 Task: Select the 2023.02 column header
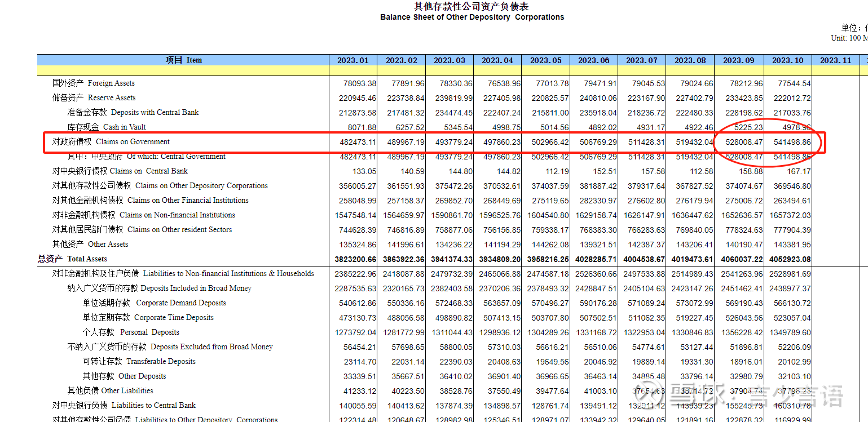point(402,60)
